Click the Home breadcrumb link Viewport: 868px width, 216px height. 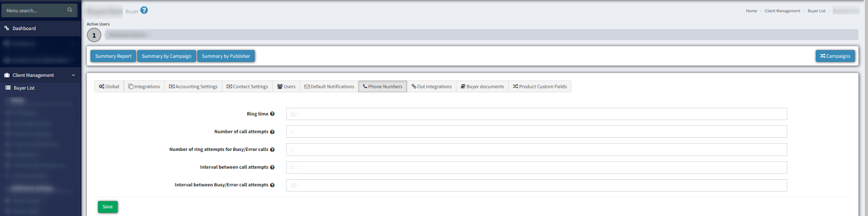pyautogui.click(x=751, y=11)
